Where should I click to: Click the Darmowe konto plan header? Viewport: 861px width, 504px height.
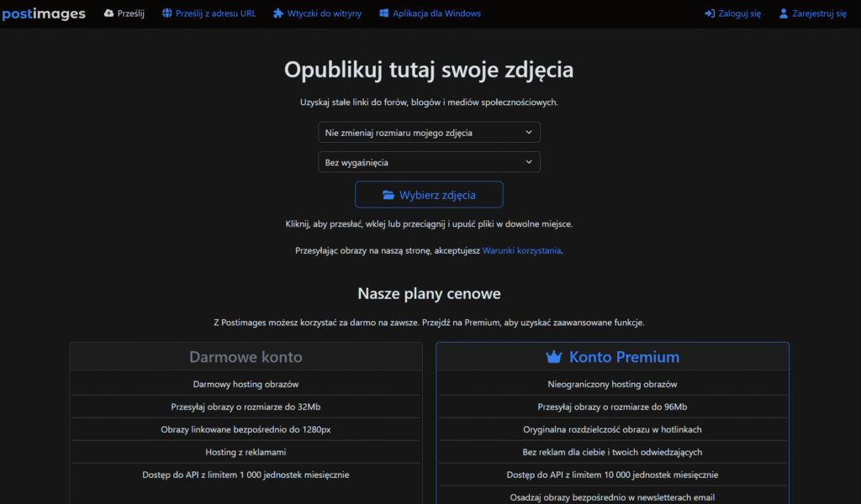(x=246, y=357)
